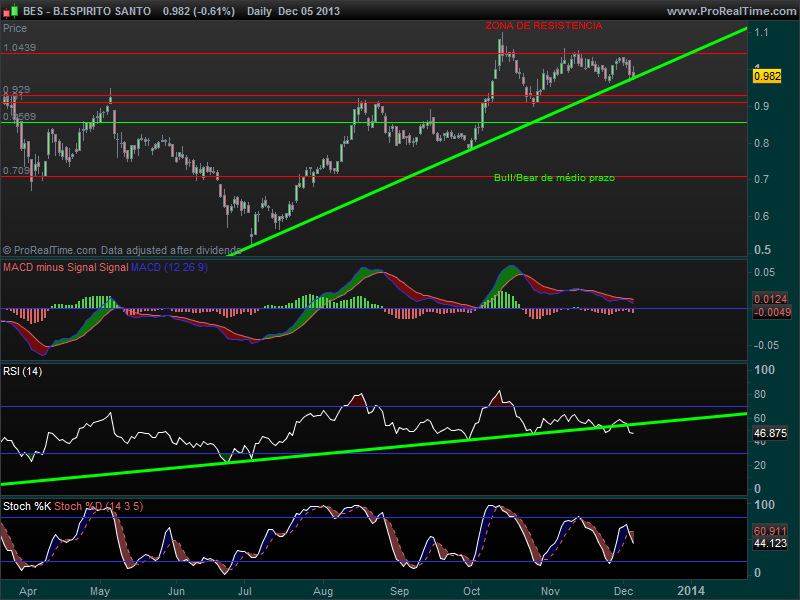Click the Jun month on time axis
Image resolution: width=800 pixels, height=600 pixels.
(x=176, y=591)
